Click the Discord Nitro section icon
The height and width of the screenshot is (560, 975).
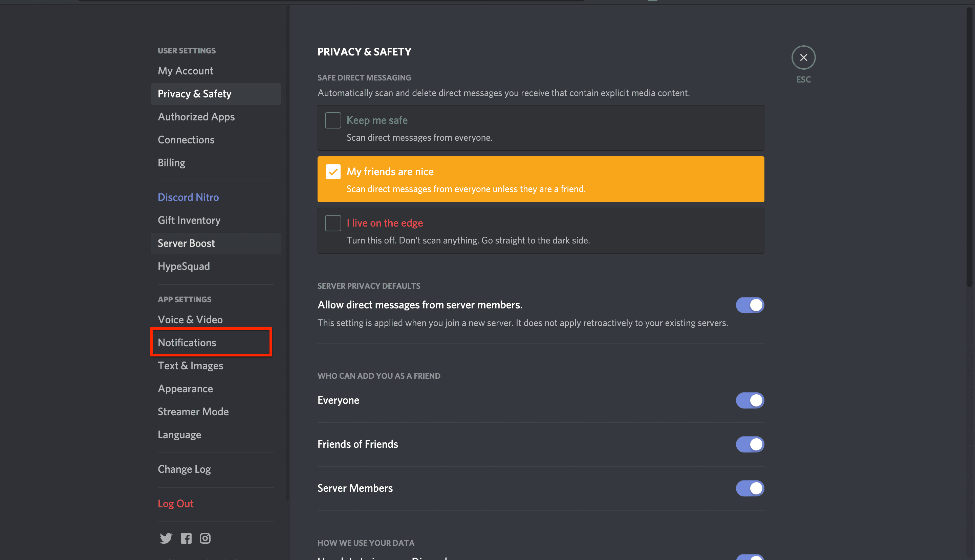pyautogui.click(x=188, y=197)
